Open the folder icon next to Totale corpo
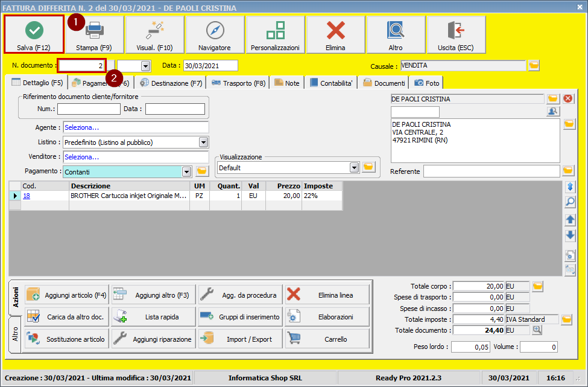The width and height of the screenshot is (588, 387). pos(537,286)
